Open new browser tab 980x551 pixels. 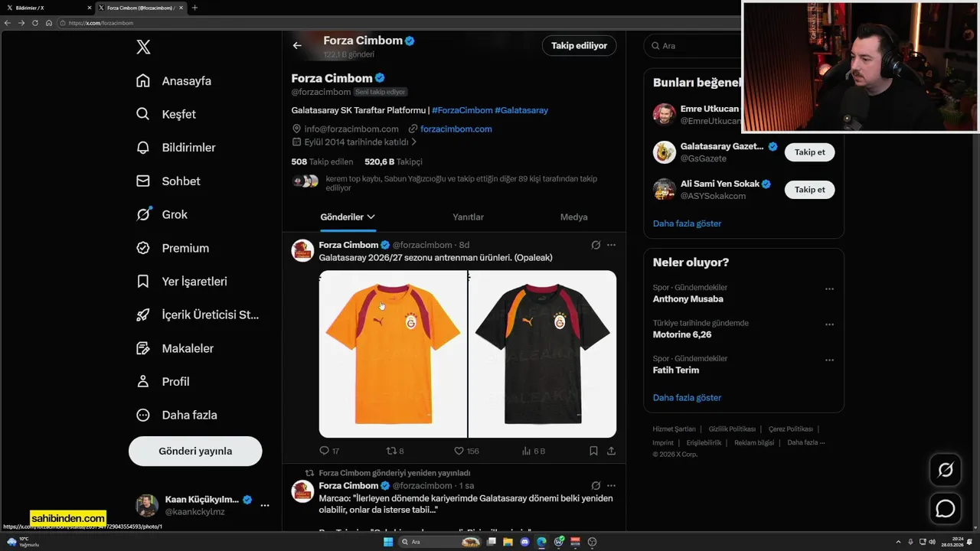click(x=194, y=8)
